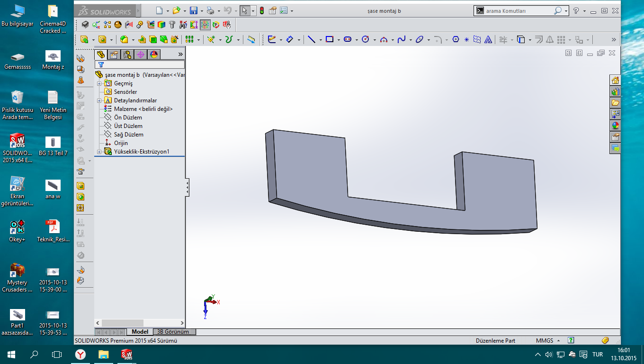Expand the Geçmiş tree node

(x=99, y=83)
